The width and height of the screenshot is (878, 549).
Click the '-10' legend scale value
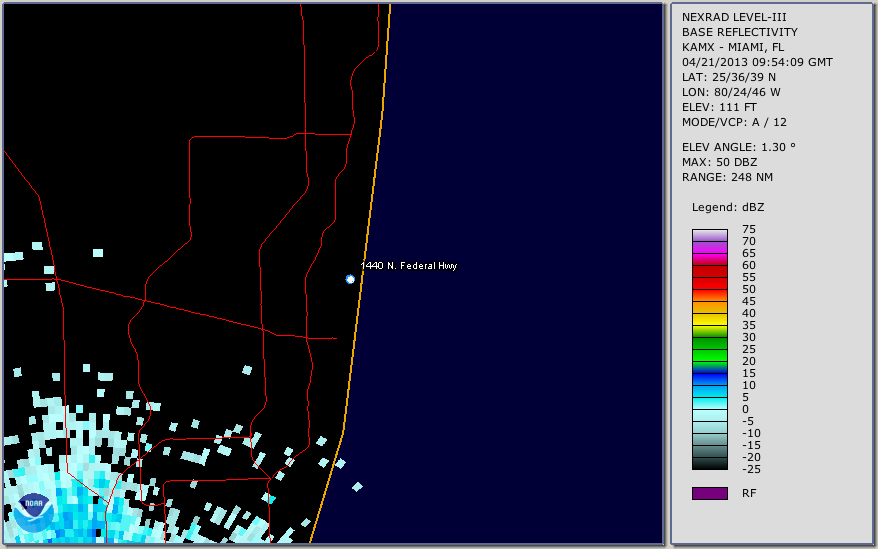(751, 433)
